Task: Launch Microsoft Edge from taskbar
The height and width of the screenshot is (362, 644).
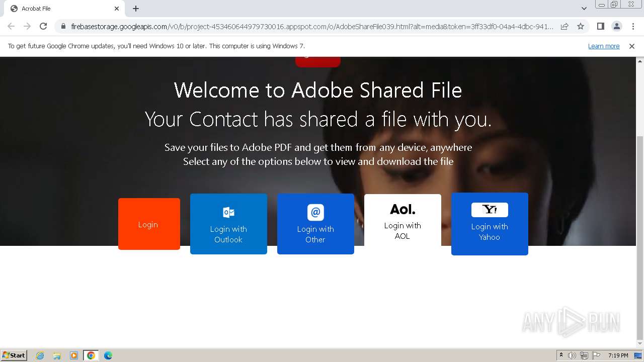Action: coord(108,355)
